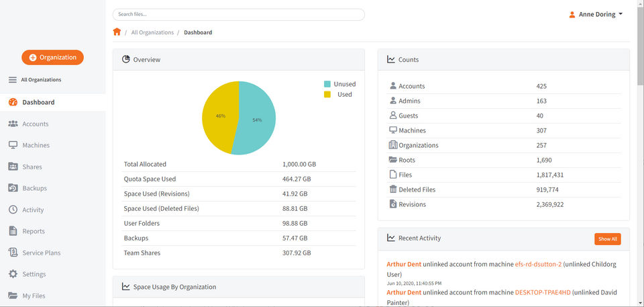Click the All Organizations sidebar label
The image size is (644, 307).
click(x=41, y=80)
